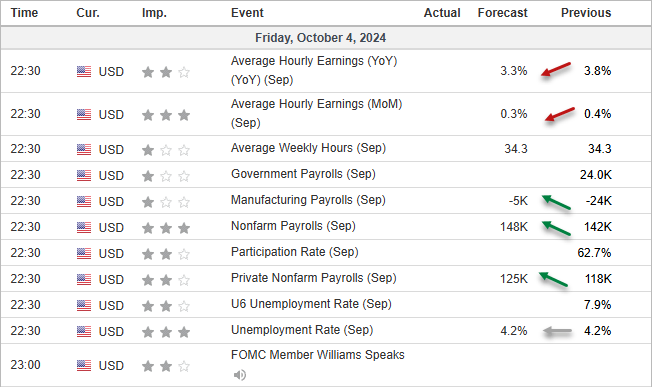Screen dimensions: 652x387
Task: Click the Time column header
Action: (24, 13)
